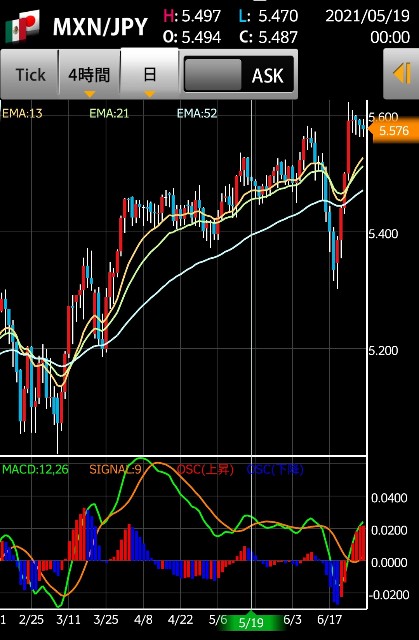Tap the -0.0200 MACD axis label
This screenshot has width=419, height=640.
pos(388,594)
